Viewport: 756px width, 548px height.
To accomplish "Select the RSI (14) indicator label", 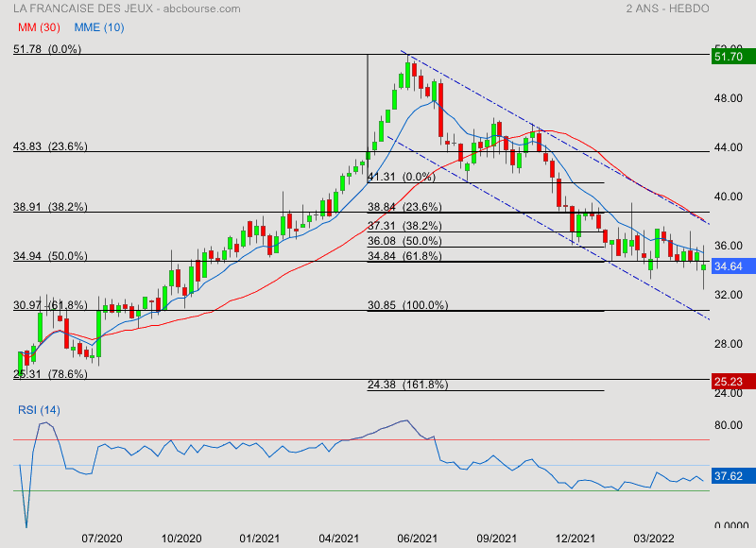I will (x=39, y=410).
